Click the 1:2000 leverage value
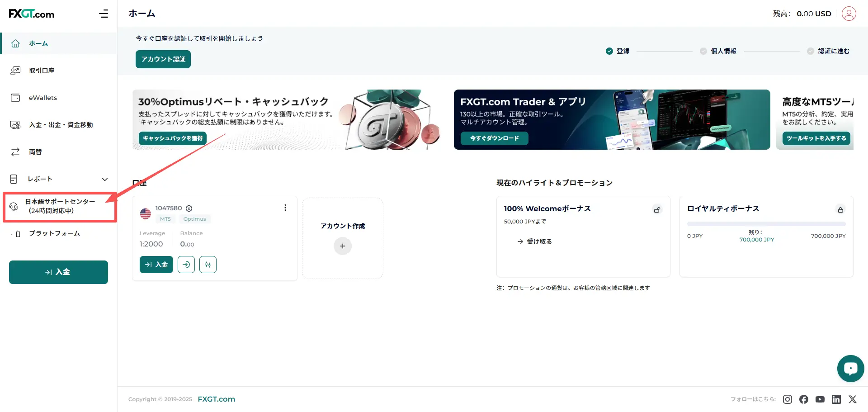Viewport: 868px width, 412px height. click(151, 244)
